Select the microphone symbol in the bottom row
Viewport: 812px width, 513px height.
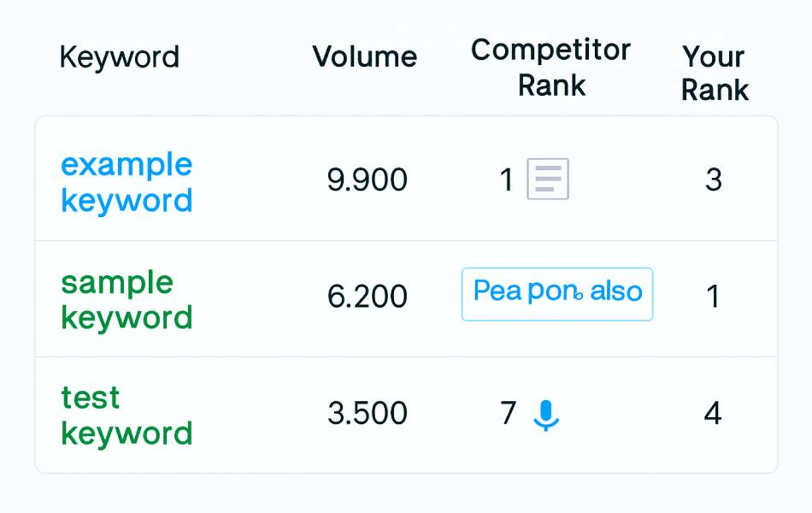point(545,414)
